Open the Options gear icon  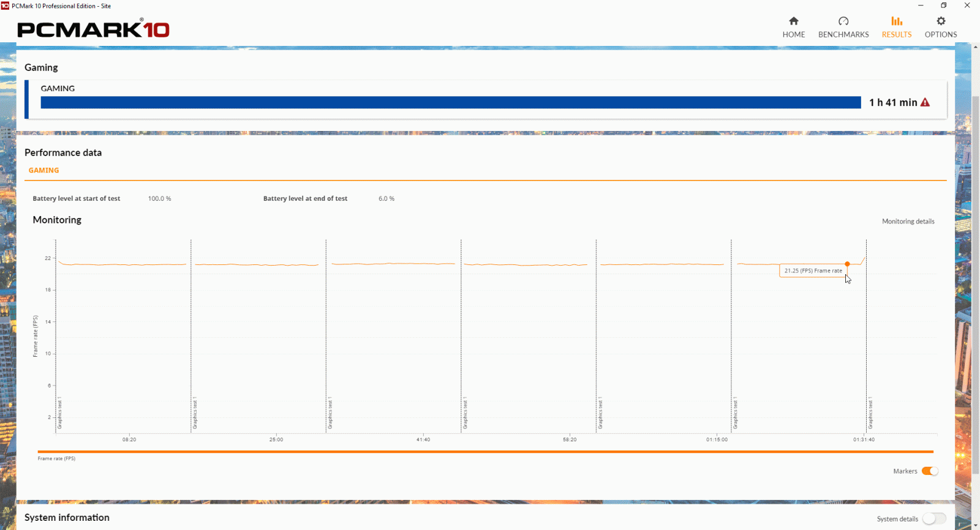pyautogui.click(x=941, y=21)
